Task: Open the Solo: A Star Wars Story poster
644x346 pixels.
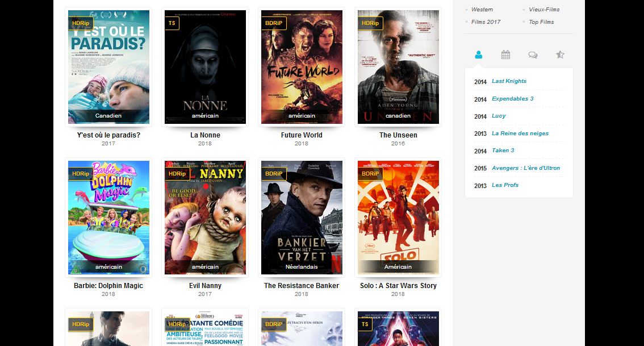Action: click(398, 218)
